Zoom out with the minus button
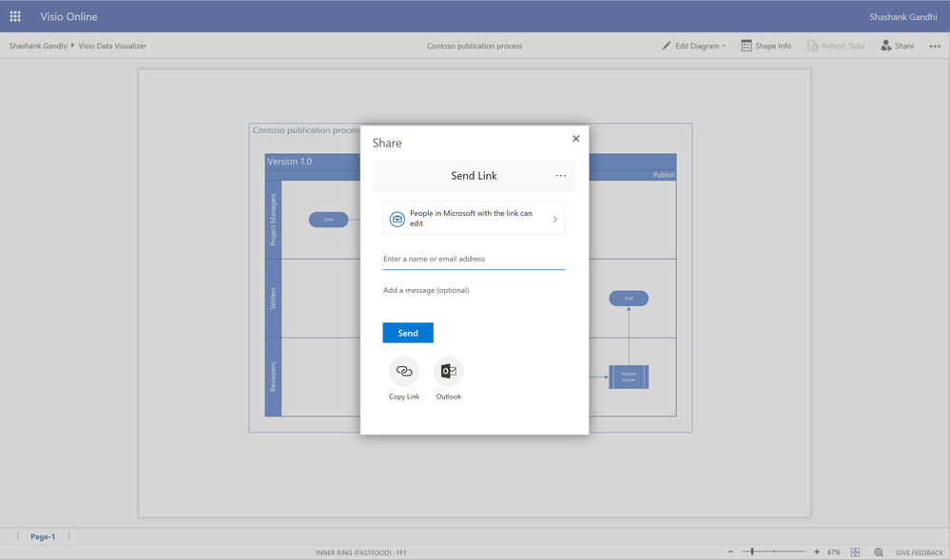 point(730,551)
